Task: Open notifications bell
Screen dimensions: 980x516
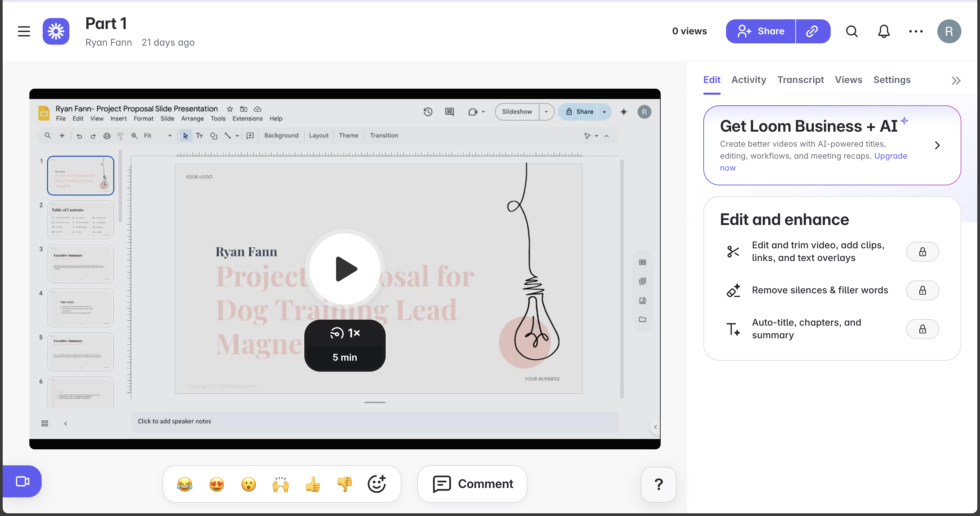Action: (884, 31)
